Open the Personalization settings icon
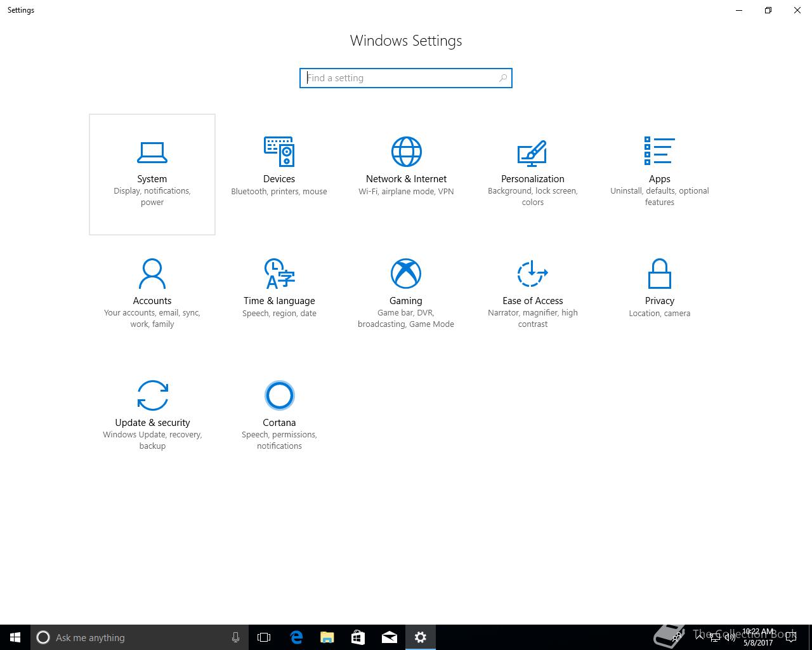This screenshot has height=650, width=812. click(533, 152)
